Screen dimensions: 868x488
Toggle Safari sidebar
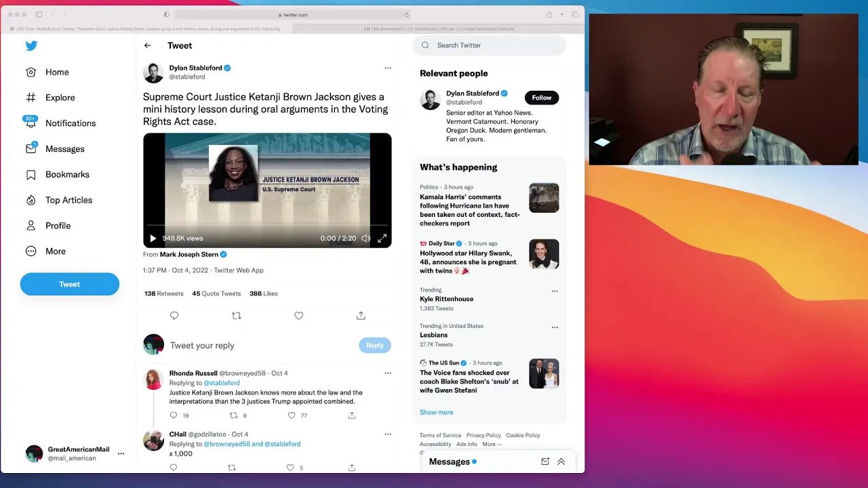(x=39, y=14)
